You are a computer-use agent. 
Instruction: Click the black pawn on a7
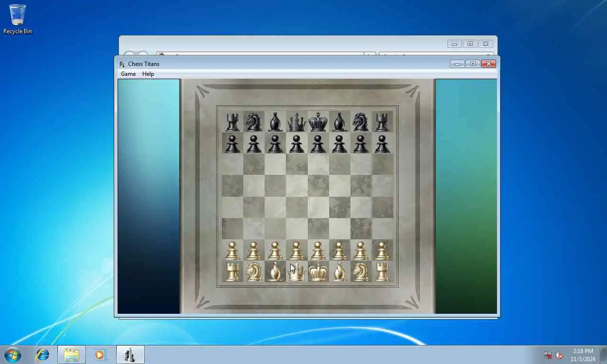tap(232, 144)
